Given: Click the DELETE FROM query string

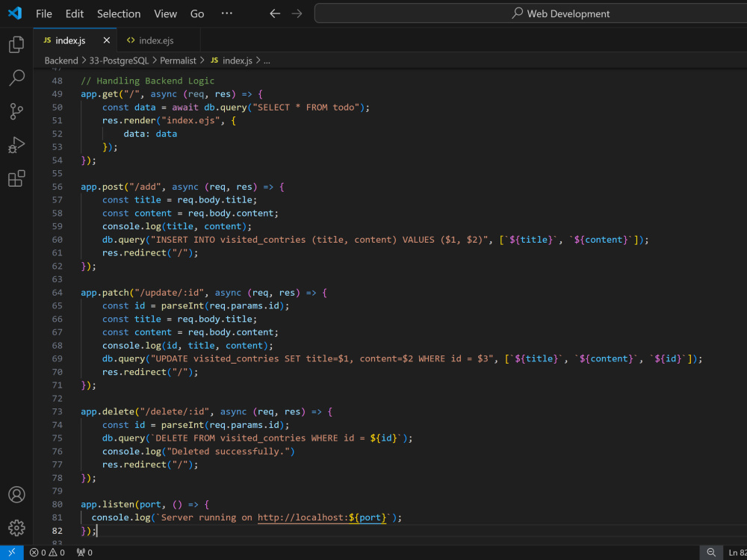Looking at the screenshot, I should (277, 438).
